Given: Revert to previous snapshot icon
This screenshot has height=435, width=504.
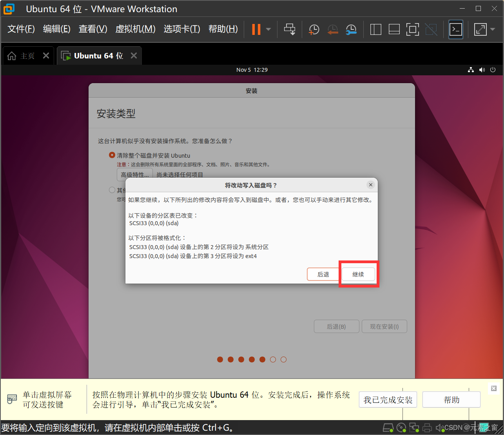Looking at the screenshot, I should (333, 29).
